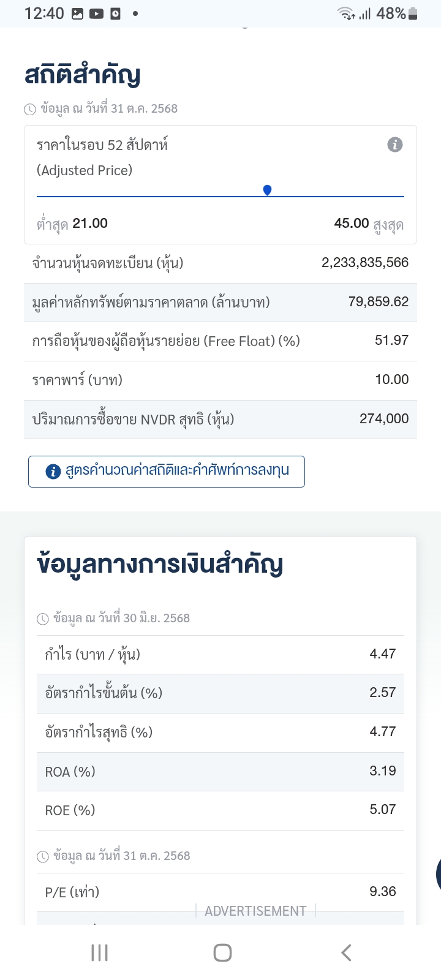Tap the clock icon beside 30 มิ.ย. 2568

point(43,619)
